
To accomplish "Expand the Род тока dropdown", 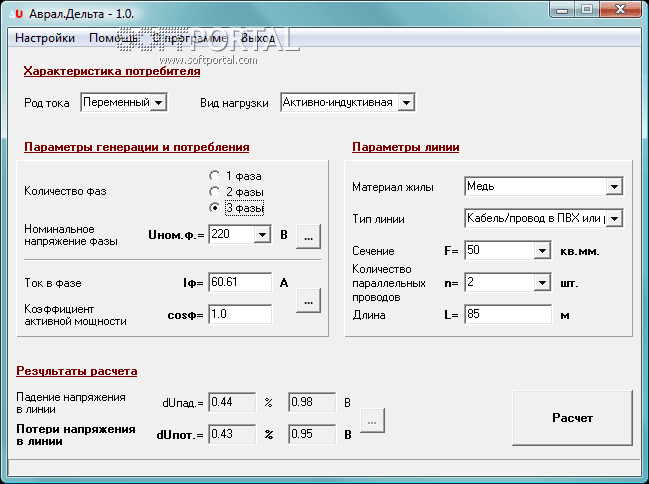I will click(x=159, y=102).
